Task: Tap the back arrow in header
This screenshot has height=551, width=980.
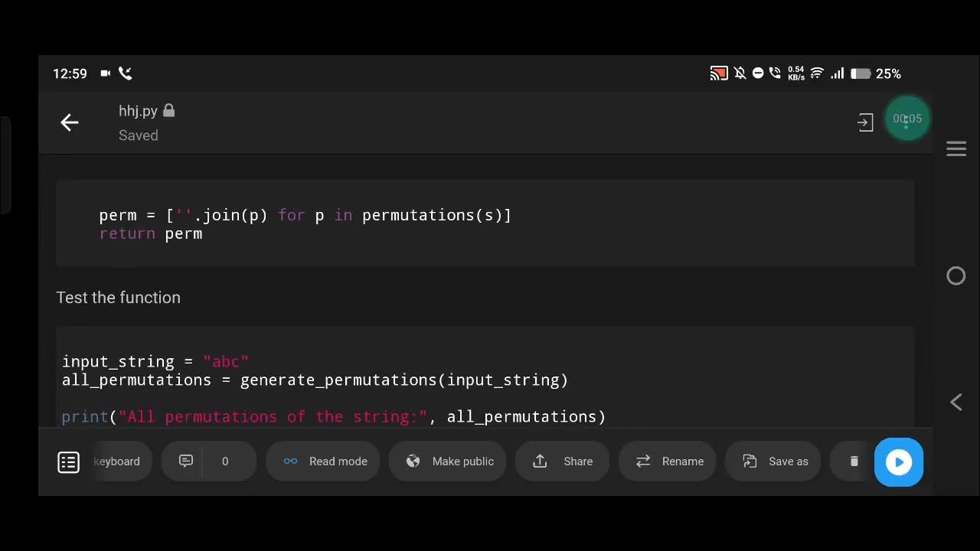Action: pos(70,122)
